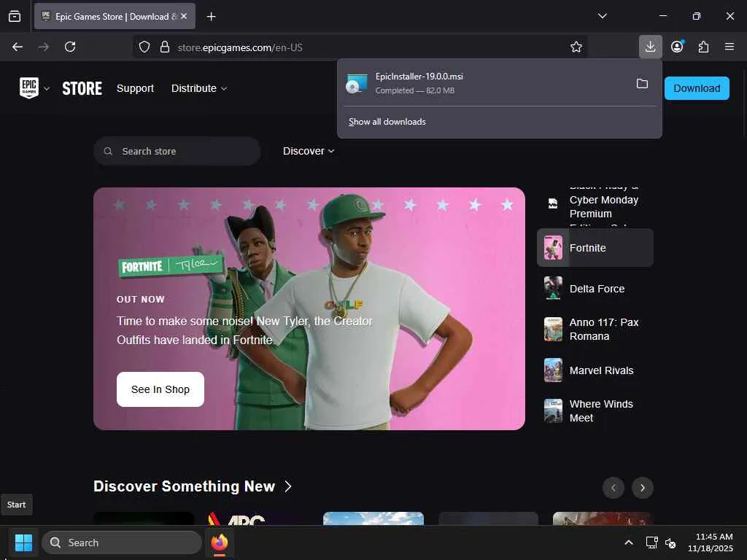
Task: Open Discover Something New heading link
Action: tap(184, 486)
